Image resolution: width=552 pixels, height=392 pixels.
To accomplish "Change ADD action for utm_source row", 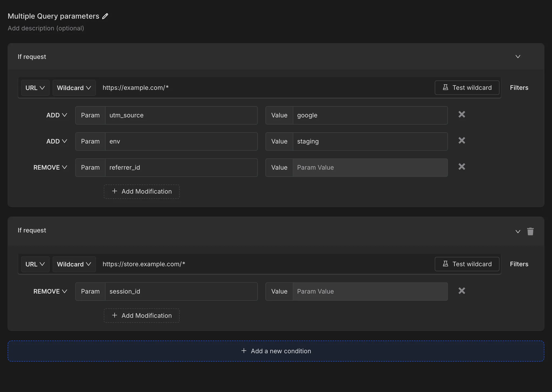I will point(57,115).
